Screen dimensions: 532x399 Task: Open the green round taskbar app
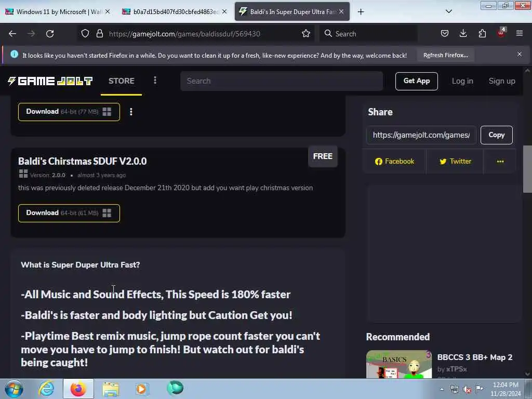175,388
